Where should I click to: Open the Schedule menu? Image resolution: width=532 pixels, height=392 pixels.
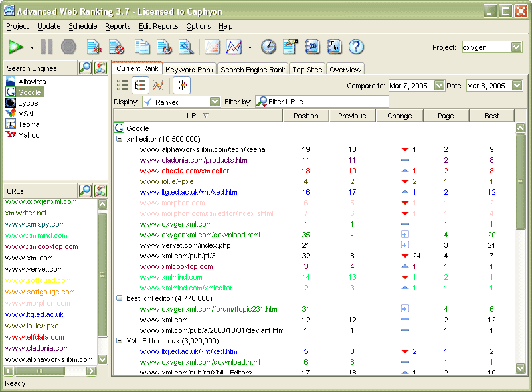83,26
